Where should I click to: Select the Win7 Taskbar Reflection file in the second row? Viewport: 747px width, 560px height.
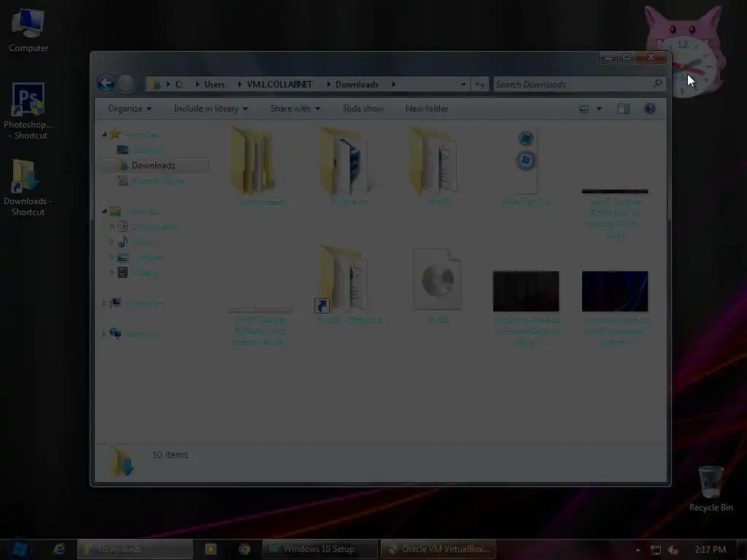260,327
